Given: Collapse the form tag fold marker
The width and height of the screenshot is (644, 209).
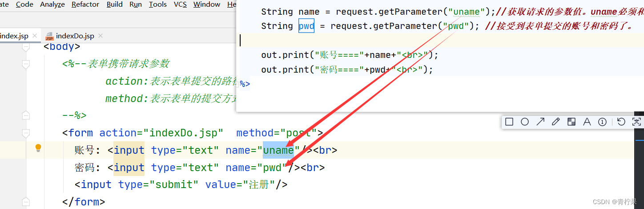Looking at the screenshot, I should click(26, 133).
